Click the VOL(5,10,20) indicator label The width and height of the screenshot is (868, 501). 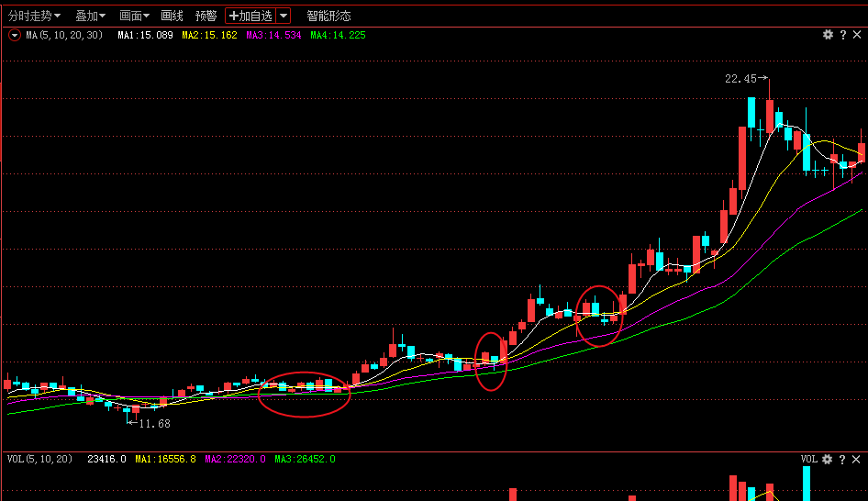tap(39, 459)
